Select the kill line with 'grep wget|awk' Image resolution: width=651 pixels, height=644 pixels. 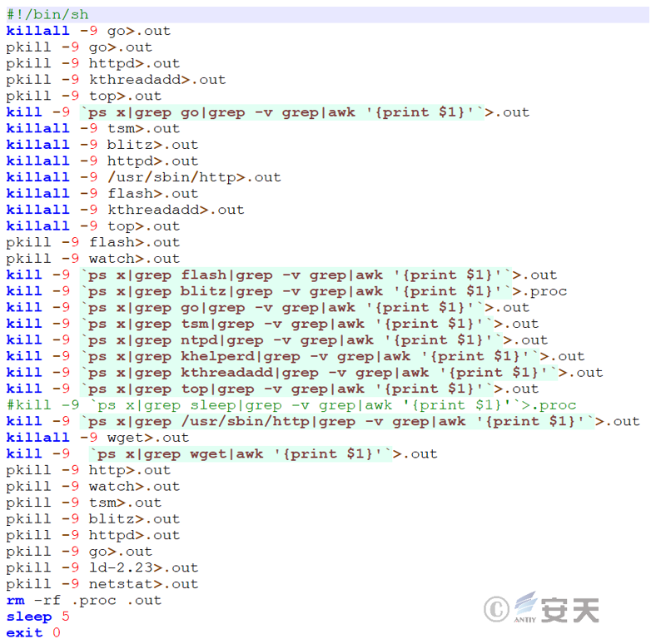[x=221, y=454]
